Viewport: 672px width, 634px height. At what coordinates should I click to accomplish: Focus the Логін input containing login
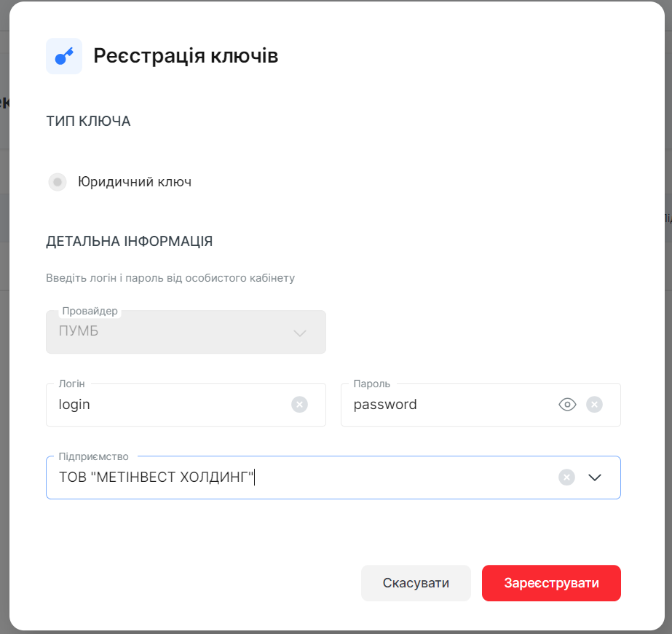coord(171,405)
